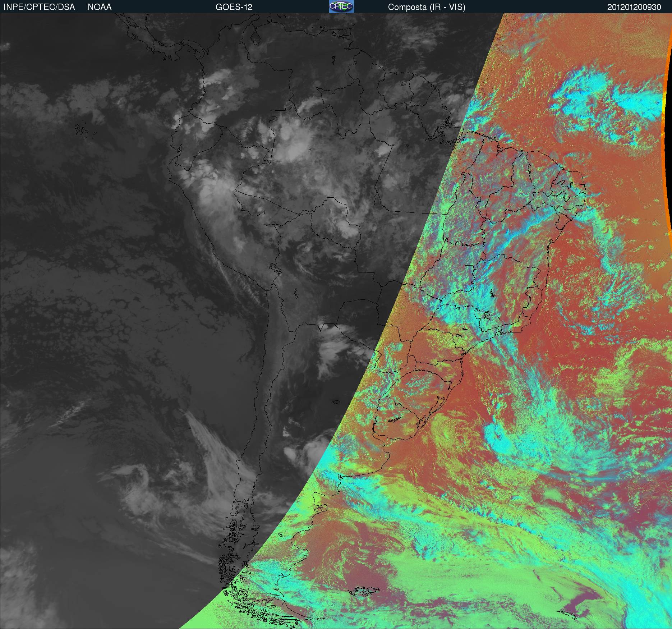
Task: Select the Composta (IR - VIS) title
Action: pyautogui.click(x=427, y=7)
